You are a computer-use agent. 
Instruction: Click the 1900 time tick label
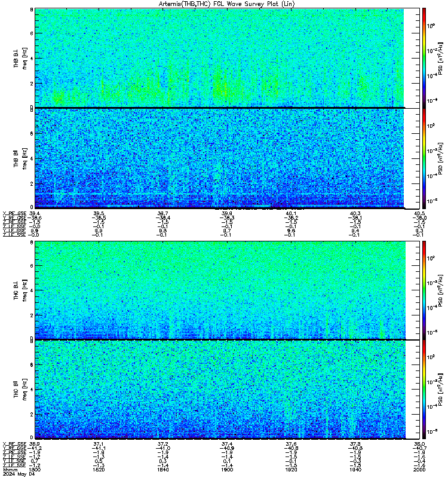[227, 470]
